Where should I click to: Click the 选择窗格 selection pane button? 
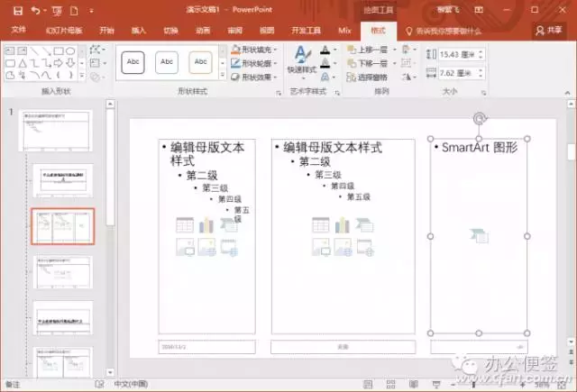pyautogui.click(x=367, y=77)
